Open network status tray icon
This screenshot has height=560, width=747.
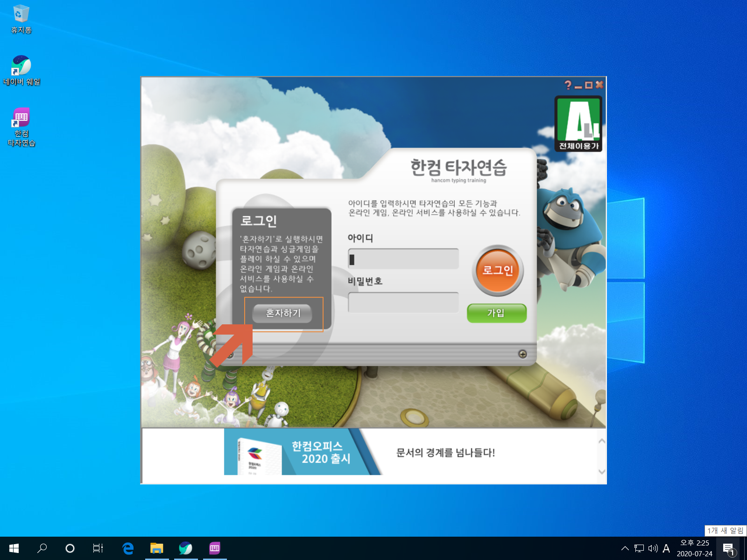[639, 548]
